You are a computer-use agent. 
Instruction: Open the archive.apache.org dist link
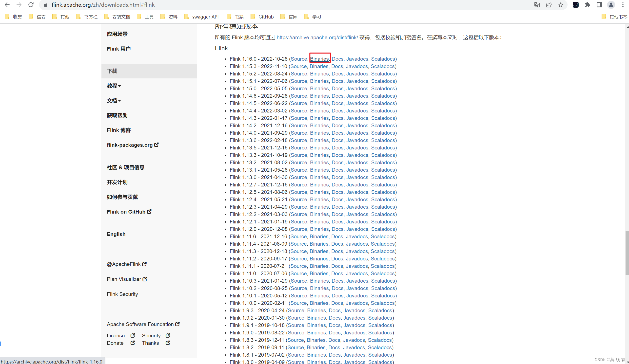point(317,37)
